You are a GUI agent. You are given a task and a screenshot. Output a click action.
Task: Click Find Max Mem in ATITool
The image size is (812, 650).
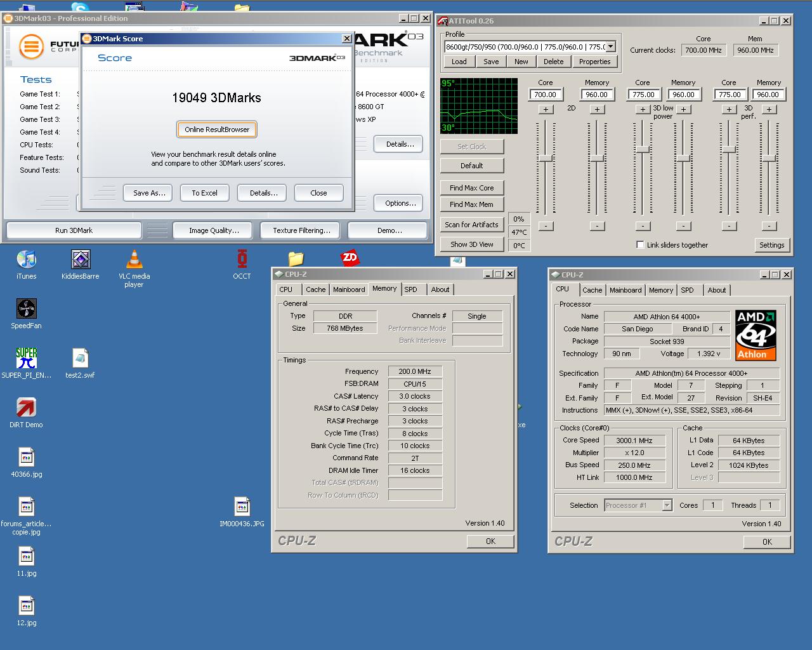(x=471, y=204)
